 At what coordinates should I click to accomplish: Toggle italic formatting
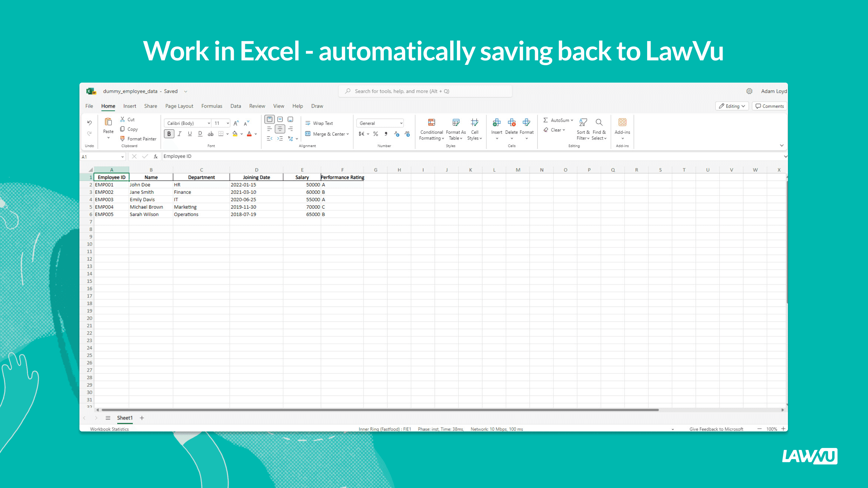[180, 134]
